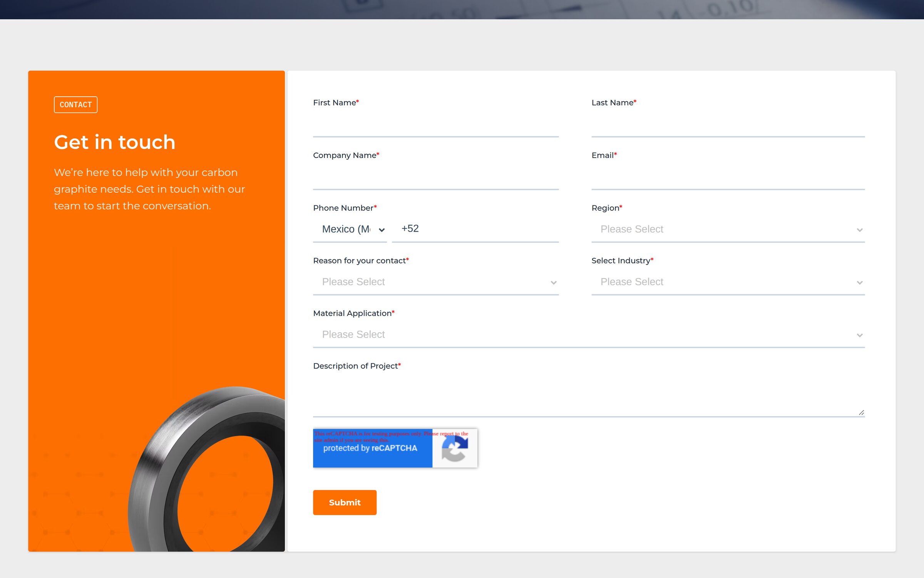Click into the Email input field

pos(728,177)
